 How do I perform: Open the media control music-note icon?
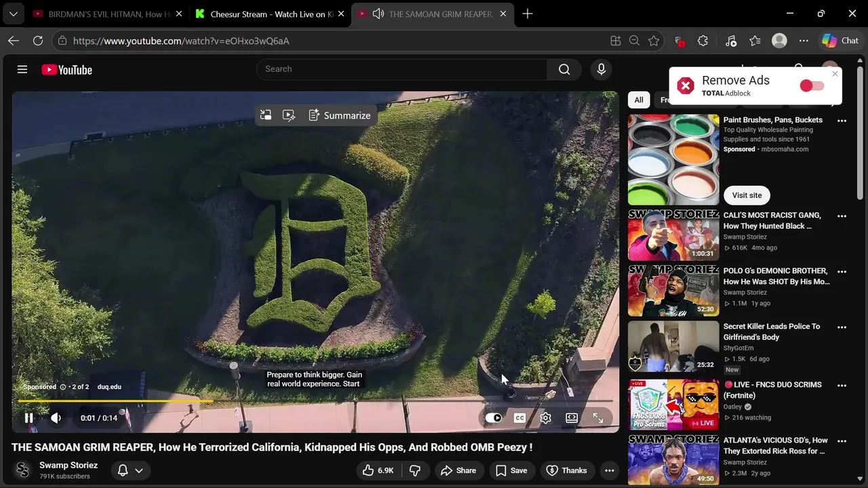pos(731,41)
